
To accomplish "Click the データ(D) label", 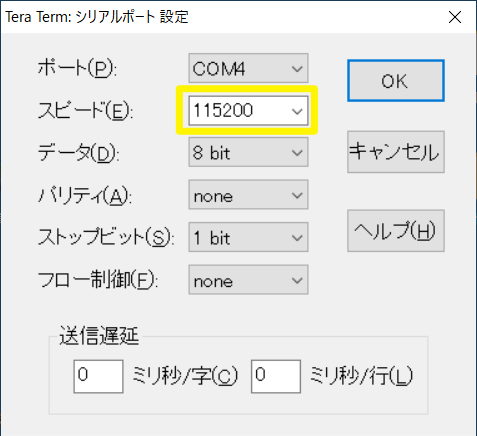I will coord(78,153).
